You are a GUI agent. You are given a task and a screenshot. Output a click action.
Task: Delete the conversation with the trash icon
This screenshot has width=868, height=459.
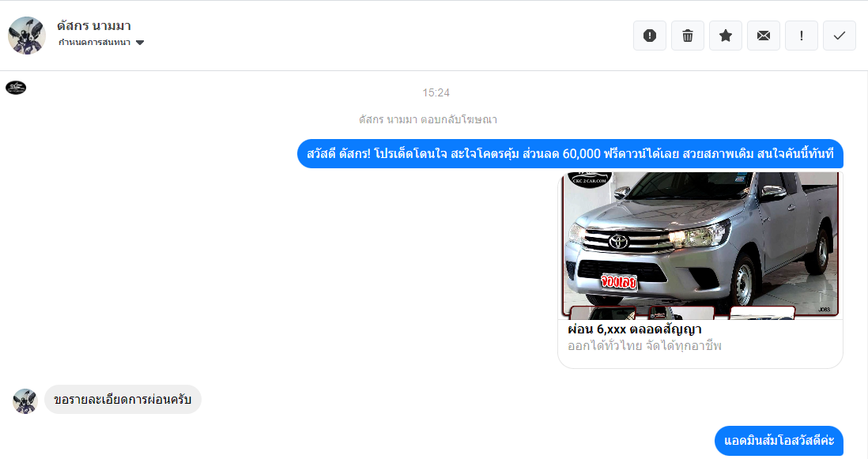688,36
